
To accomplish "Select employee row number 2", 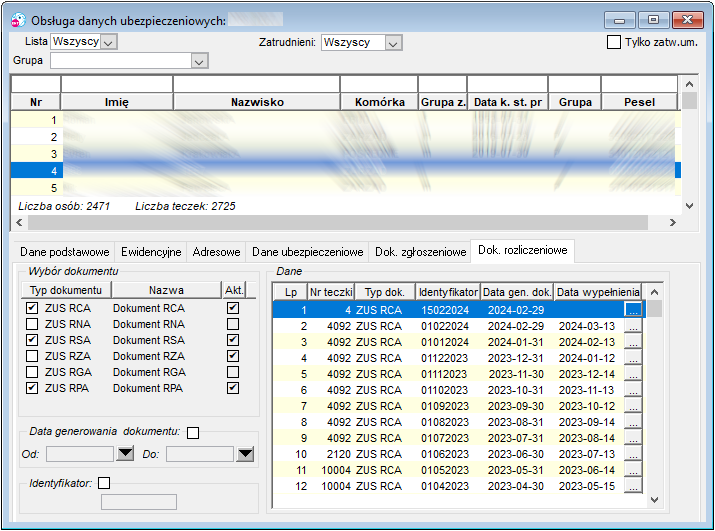I will click(345, 137).
